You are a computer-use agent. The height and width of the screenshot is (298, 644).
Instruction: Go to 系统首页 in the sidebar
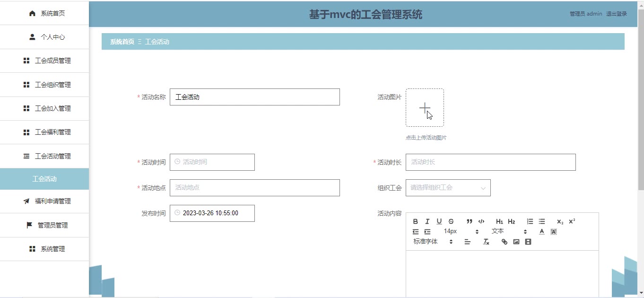pos(44,13)
